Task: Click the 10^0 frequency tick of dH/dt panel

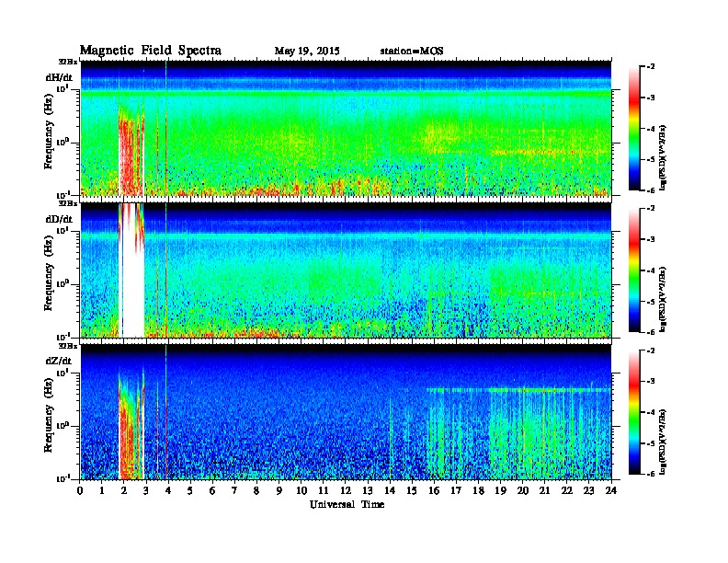Action: pos(63,142)
